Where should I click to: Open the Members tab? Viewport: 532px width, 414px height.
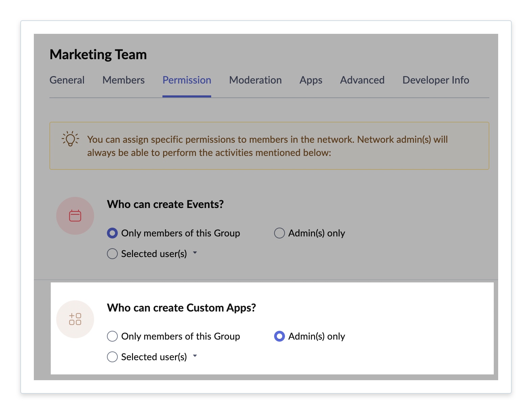[x=124, y=80]
